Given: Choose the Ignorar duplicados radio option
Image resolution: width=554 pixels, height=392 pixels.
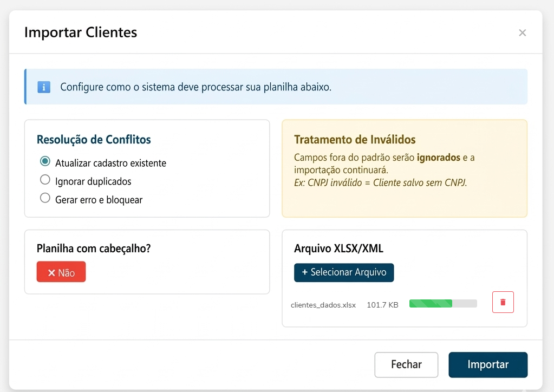Looking at the screenshot, I should pos(45,180).
